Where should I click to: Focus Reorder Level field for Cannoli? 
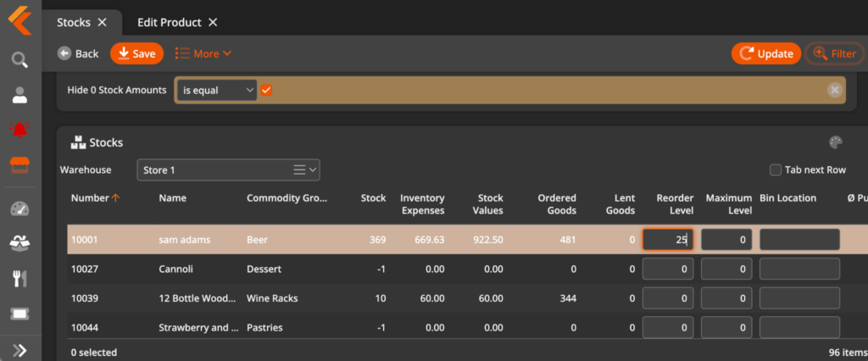(668, 269)
